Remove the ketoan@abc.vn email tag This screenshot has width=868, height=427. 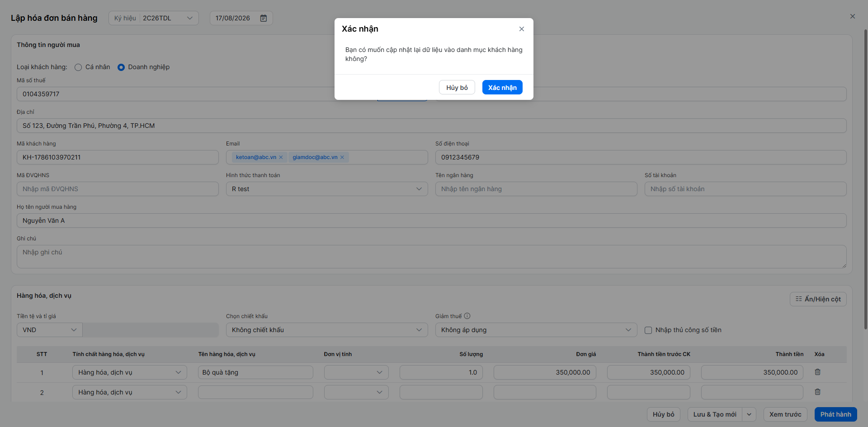[x=281, y=157]
